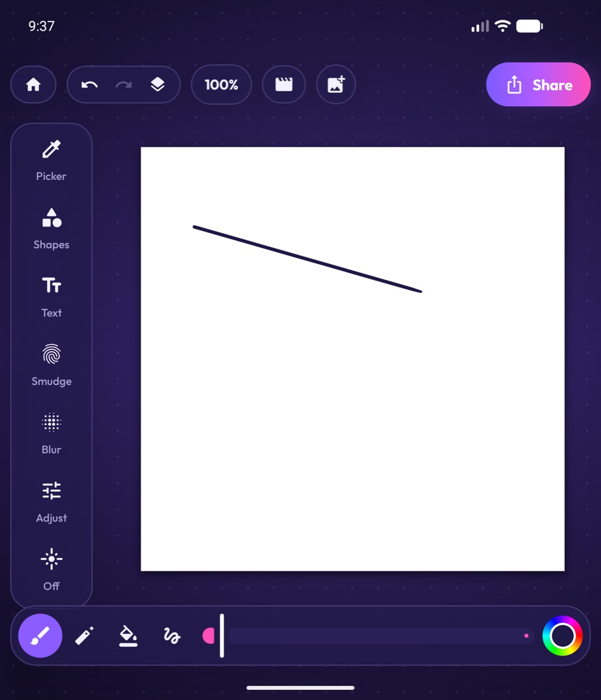Open the layers panel

[x=158, y=85]
